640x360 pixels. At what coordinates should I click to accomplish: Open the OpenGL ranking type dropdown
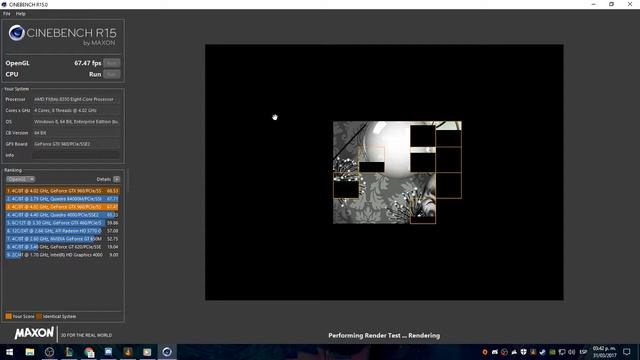click(20, 179)
